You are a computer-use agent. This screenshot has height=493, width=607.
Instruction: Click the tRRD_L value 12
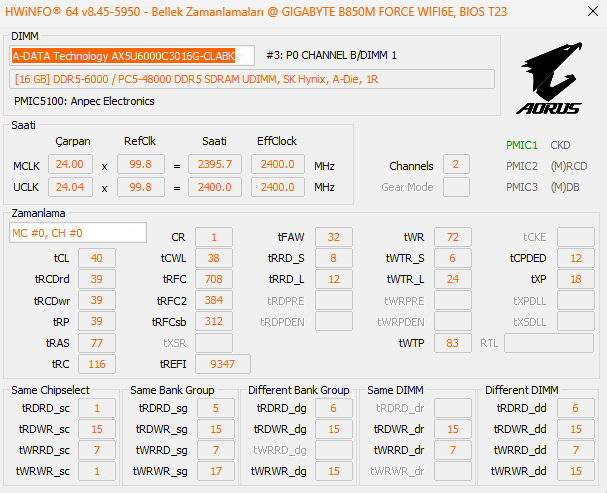point(334,279)
